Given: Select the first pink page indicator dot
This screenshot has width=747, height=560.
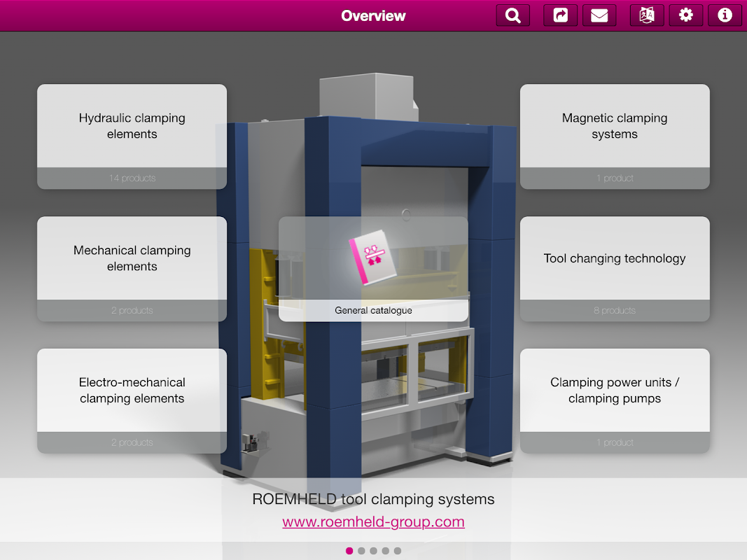Looking at the screenshot, I should [x=349, y=551].
